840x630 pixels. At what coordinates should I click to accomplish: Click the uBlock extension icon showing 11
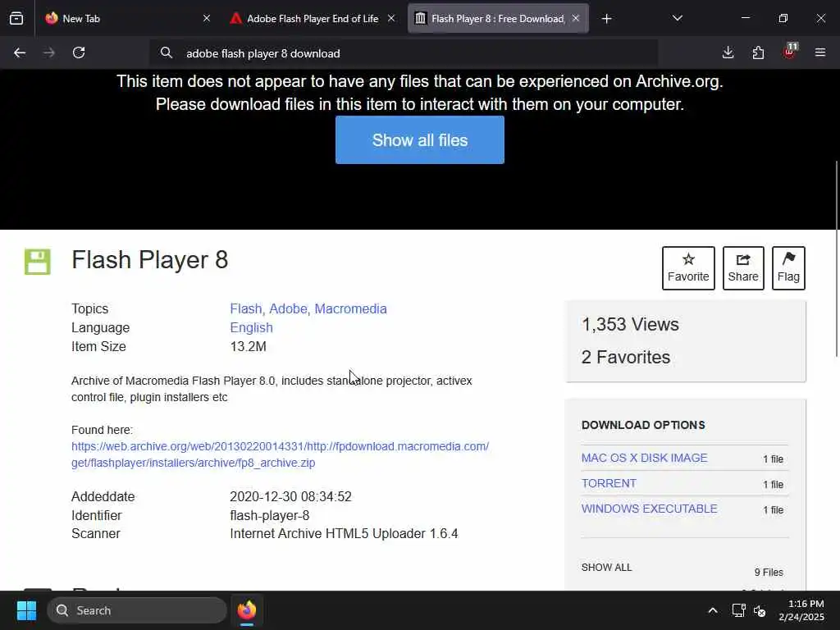click(790, 52)
